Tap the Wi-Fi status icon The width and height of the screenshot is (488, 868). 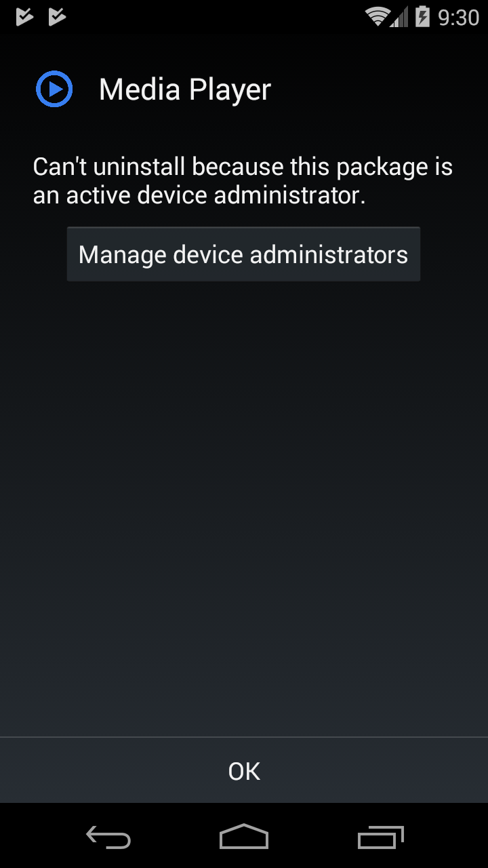coord(377,17)
